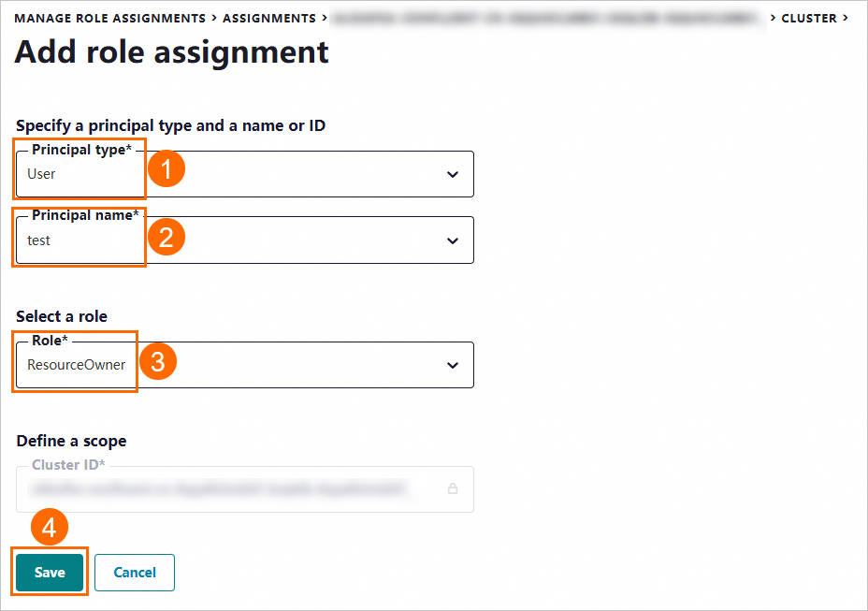Click the Add role assignment heading
868x611 pixels.
[172, 52]
